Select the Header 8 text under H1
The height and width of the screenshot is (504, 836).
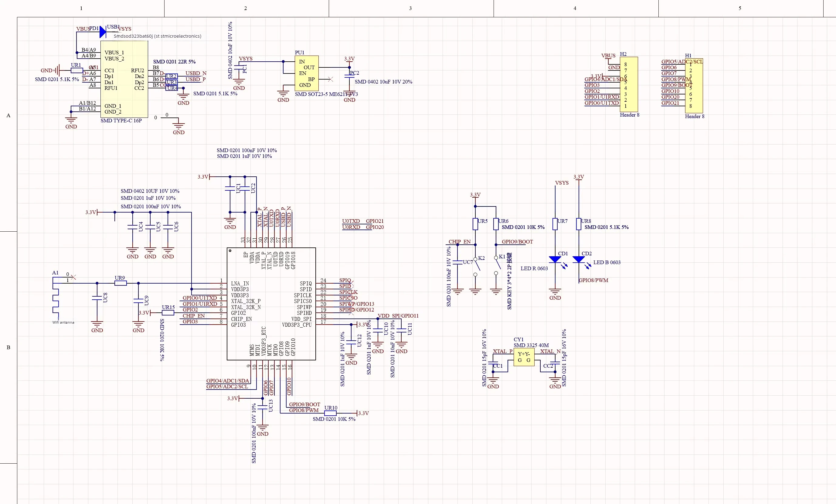tap(695, 116)
